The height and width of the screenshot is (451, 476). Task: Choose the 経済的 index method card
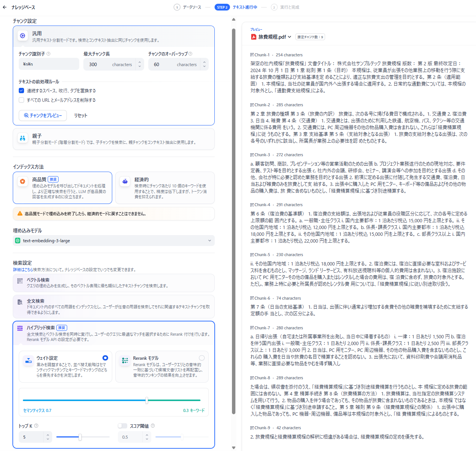point(165,188)
